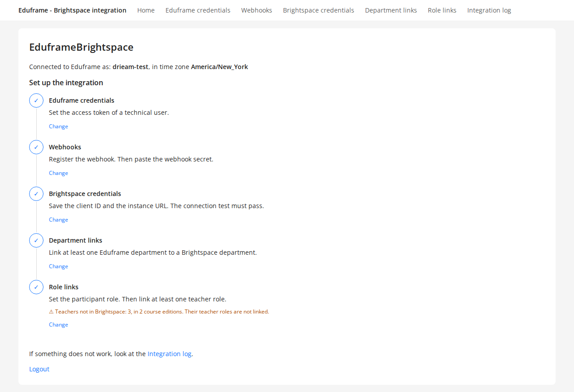Click the 'drieam-test' account name
The image size is (574, 392).
tap(130, 67)
